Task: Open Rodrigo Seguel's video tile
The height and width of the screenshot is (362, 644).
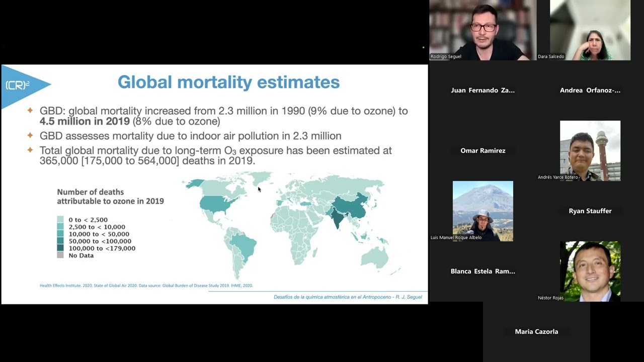Action: (482, 30)
